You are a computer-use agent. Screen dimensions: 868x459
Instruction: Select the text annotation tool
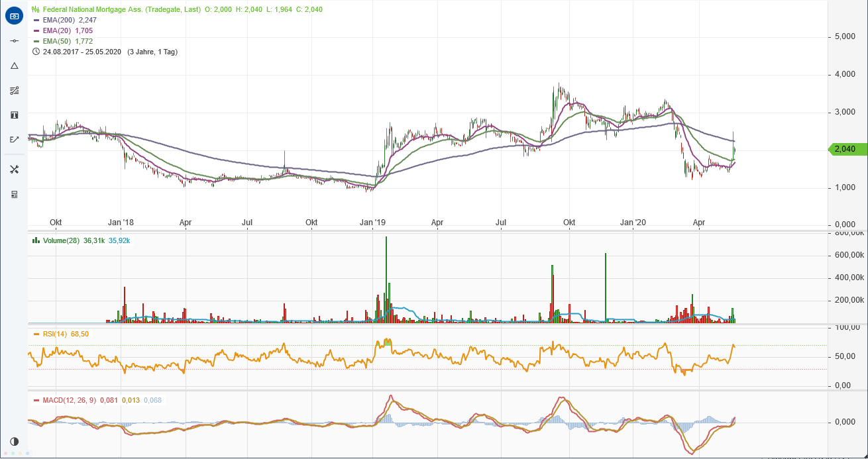pyautogui.click(x=14, y=115)
